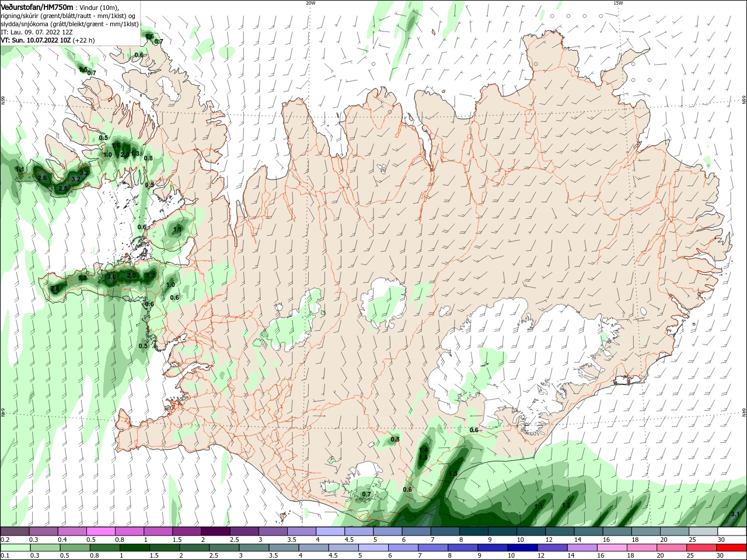Select the darkest purple snow swatch labeled 2
The image size is (747, 560).
(215, 531)
